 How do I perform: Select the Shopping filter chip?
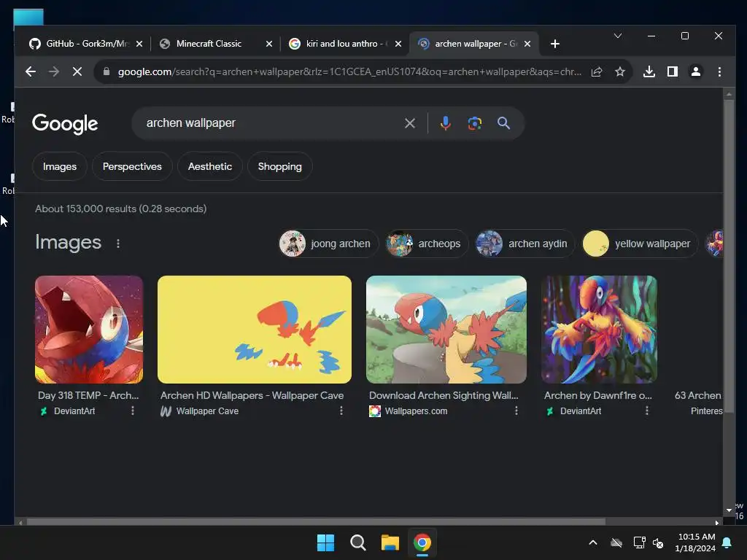(279, 166)
